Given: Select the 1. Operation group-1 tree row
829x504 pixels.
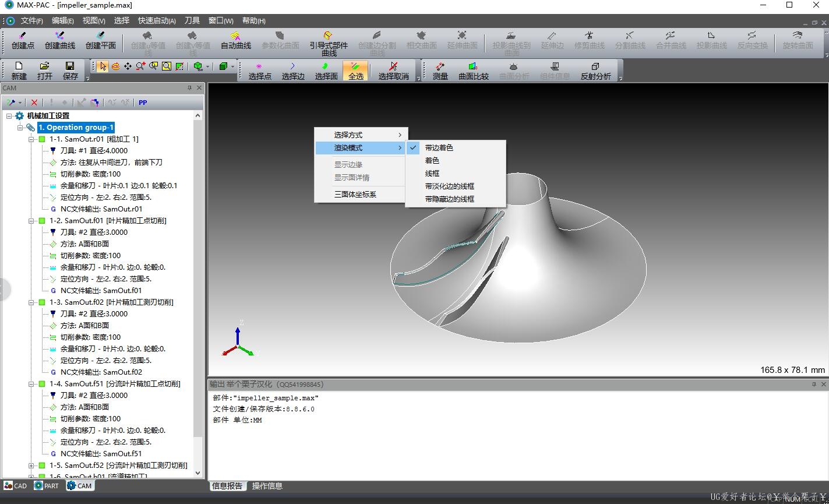Looking at the screenshot, I should coord(76,128).
